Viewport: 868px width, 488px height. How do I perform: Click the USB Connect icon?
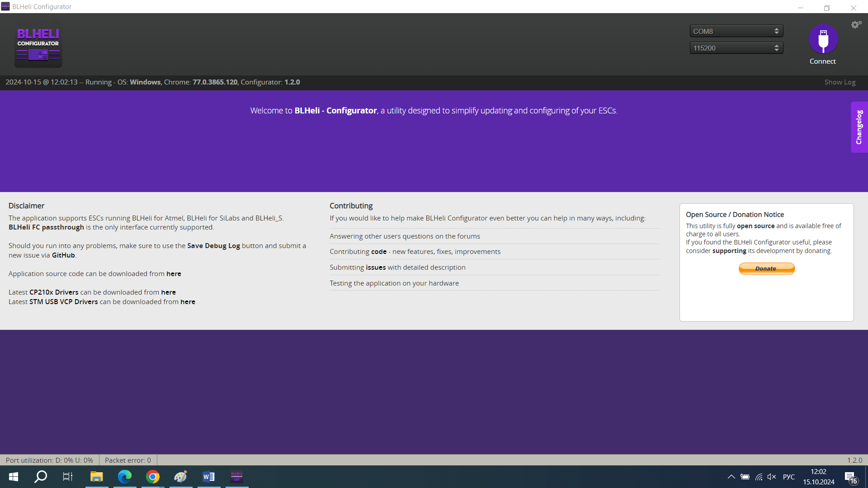pyautogui.click(x=823, y=39)
